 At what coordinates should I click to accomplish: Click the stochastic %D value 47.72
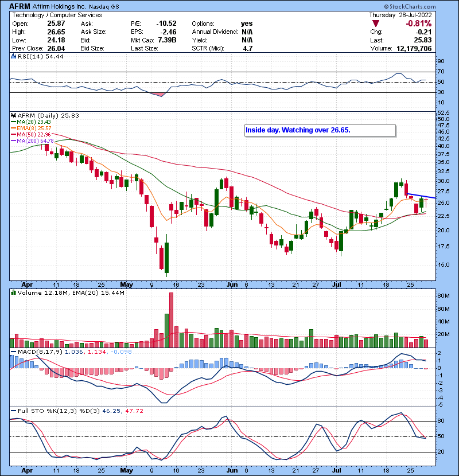(x=134, y=411)
